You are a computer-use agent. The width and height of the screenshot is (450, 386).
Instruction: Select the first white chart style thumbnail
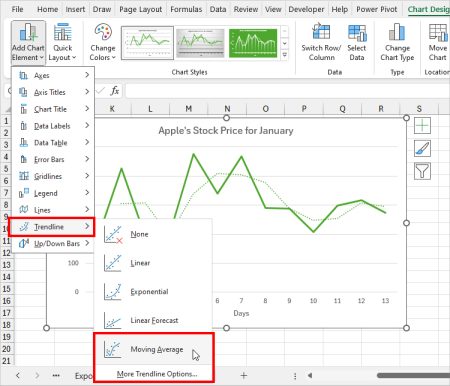[x=147, y=43]
